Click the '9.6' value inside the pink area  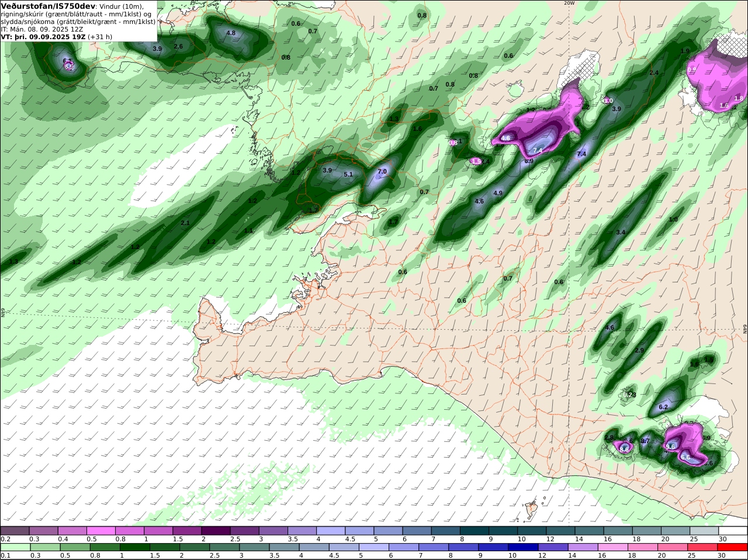pos(670,447)
